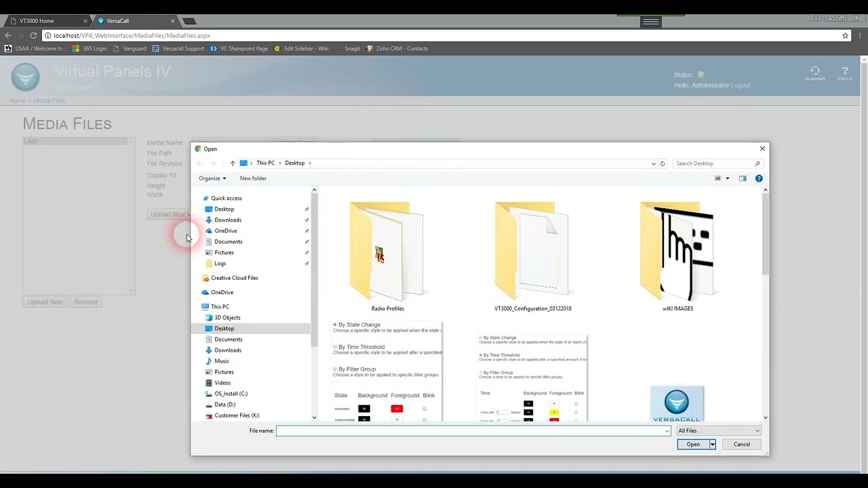
Task: Switch to the VersaCall browser tab
Action: 134,21
